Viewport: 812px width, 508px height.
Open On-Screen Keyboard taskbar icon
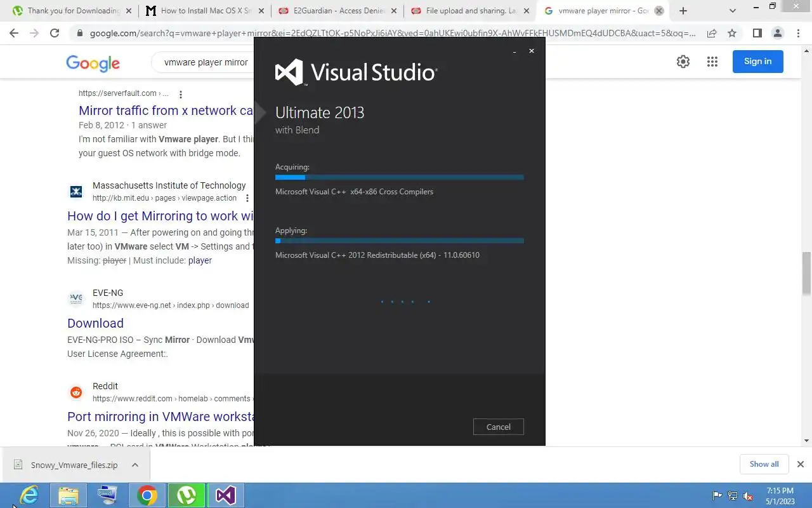tap(108, 495)
